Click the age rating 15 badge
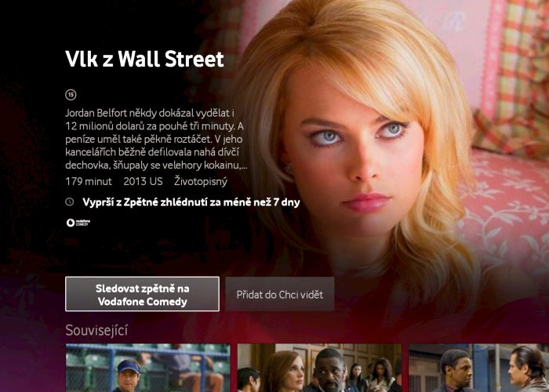This screenshot has height=392, width=549. tap(71, 95)
